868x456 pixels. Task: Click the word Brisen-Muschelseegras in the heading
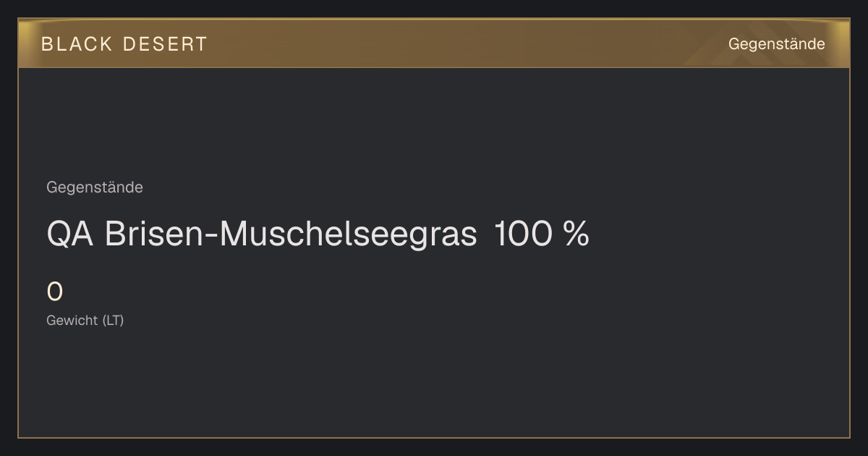291,235
